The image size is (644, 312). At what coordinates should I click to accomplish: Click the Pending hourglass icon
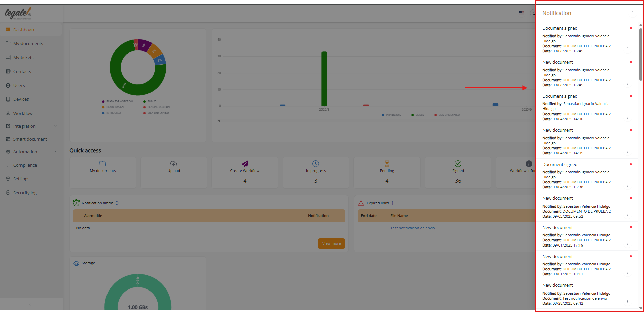pos(387,164)
